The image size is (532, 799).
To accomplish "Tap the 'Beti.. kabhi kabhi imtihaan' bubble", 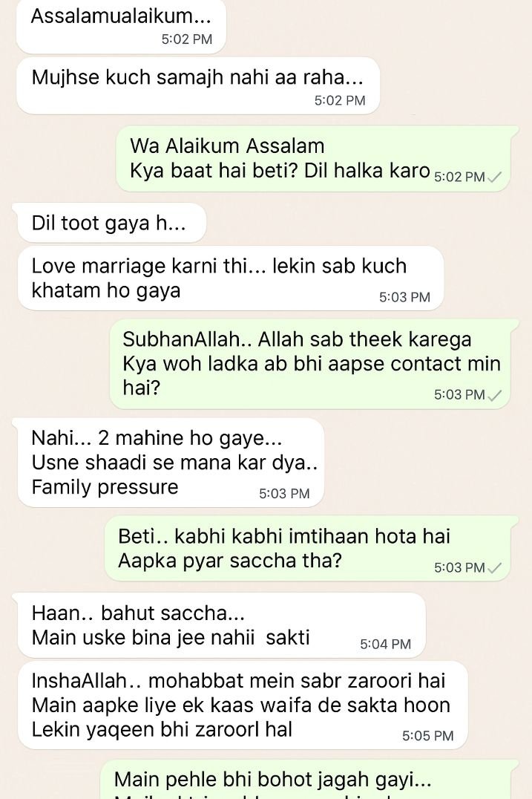I will pos(307,548).
